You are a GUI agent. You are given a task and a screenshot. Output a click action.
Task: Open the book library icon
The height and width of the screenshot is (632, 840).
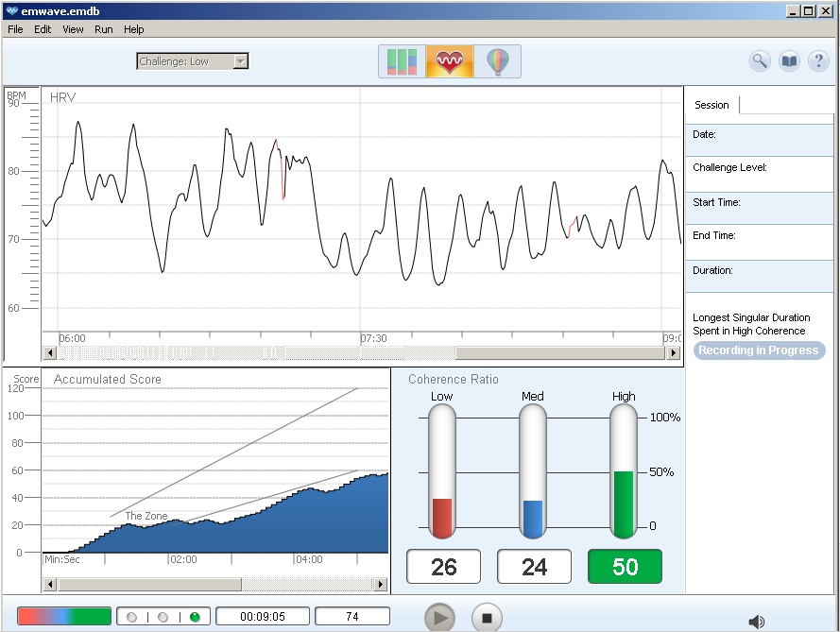[789, 61]
